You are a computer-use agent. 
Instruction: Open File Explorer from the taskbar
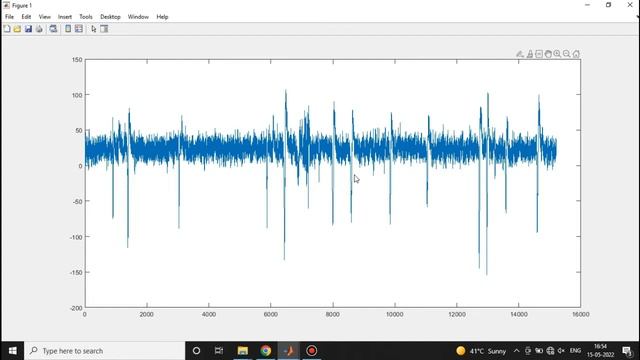243,351
